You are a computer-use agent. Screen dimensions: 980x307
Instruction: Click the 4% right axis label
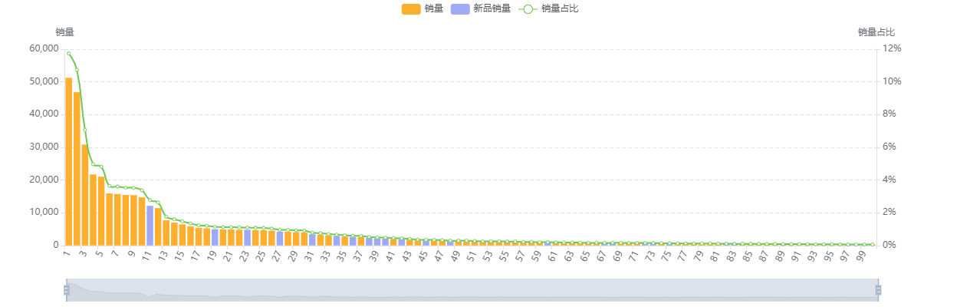(x=890, y=180)
